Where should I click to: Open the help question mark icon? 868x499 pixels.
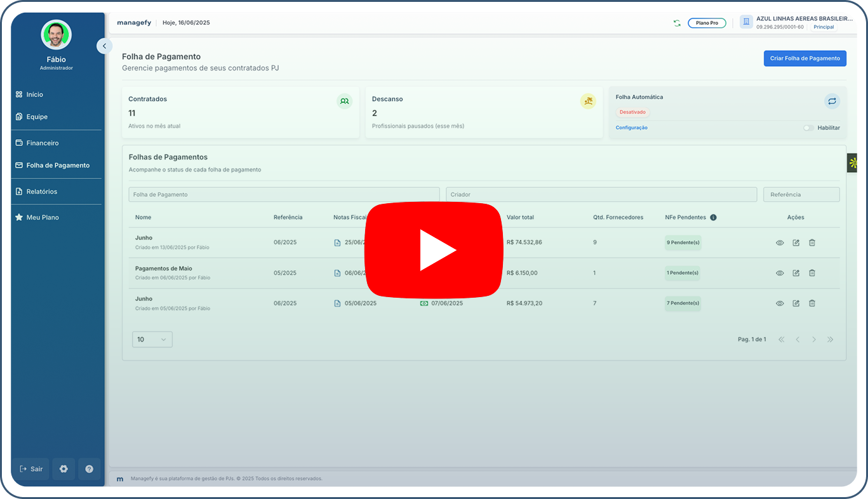[89, 469]
